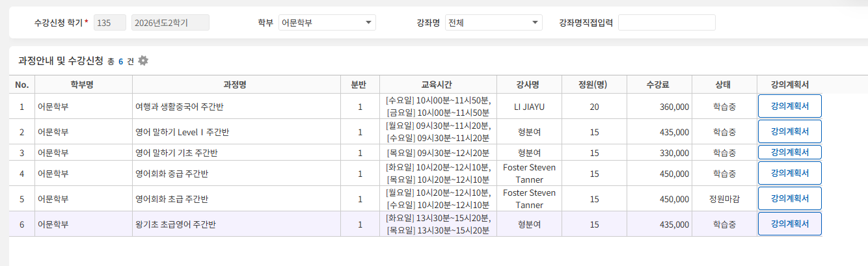Open 강의계획서 for 왕기초 초급영어 주간반

[789, 224]
